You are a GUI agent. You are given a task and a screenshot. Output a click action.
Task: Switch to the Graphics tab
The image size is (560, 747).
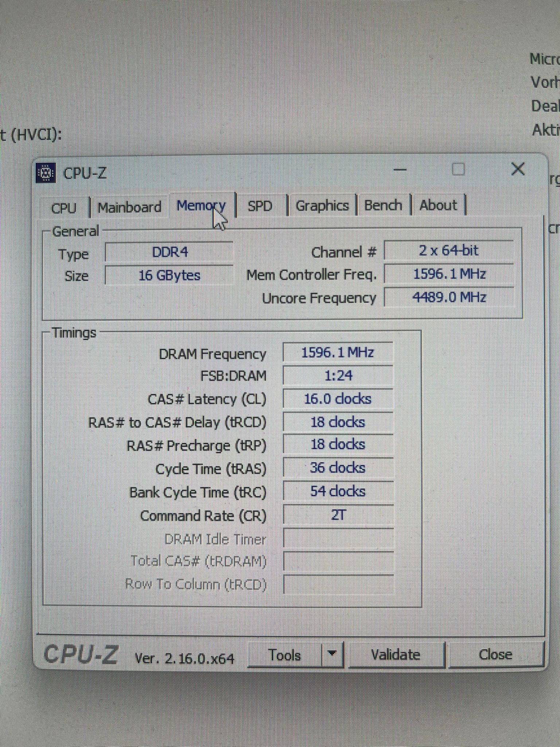(322, 206)
